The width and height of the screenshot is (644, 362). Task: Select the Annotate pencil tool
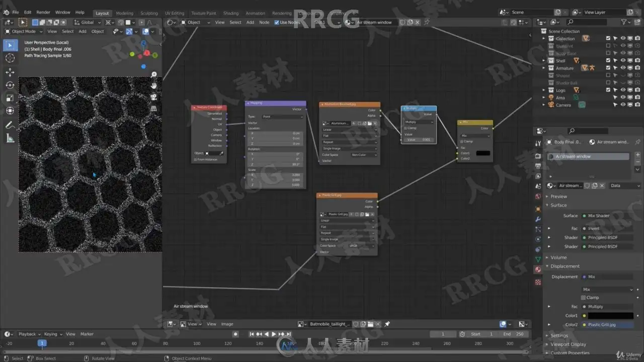(10, 125)
